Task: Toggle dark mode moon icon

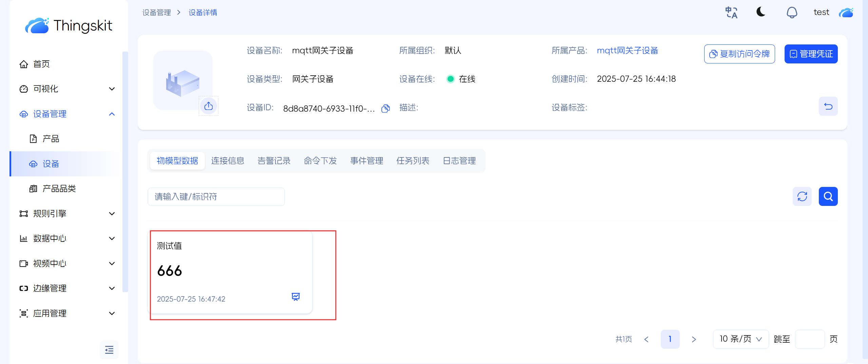Action: pyautogui.click(x=761, y=12)
